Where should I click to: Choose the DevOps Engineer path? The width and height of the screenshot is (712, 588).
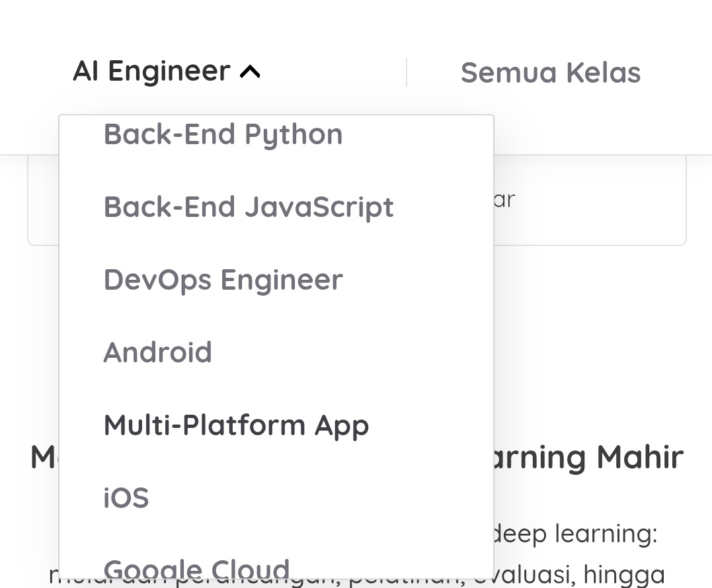[223, 279]
